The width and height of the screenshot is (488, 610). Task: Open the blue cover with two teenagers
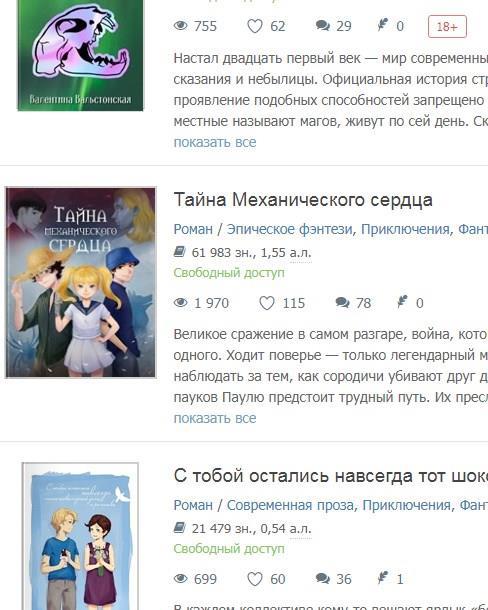point(80,536)
